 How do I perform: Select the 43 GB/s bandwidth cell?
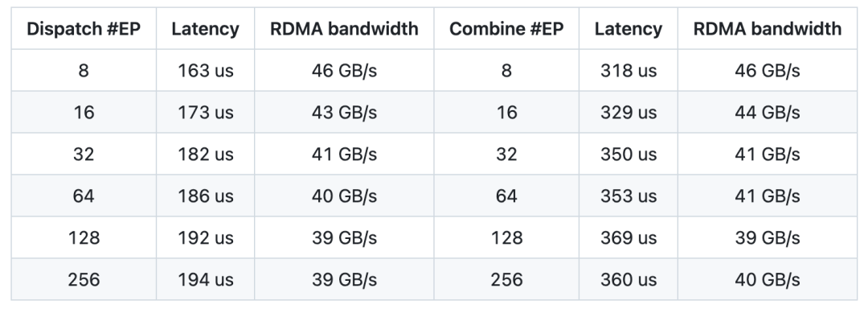[x=344, y=113]
